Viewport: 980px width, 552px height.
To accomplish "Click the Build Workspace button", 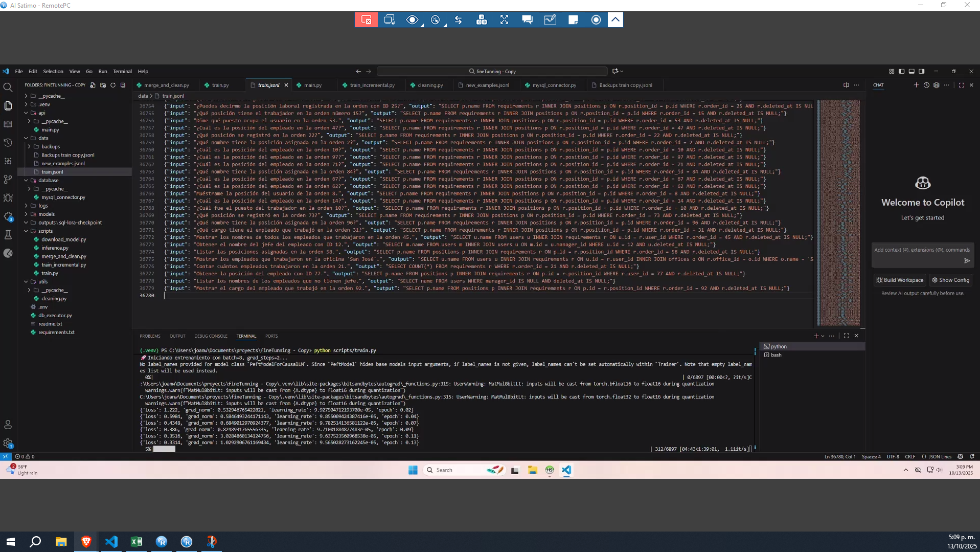I will pos(900,280).
